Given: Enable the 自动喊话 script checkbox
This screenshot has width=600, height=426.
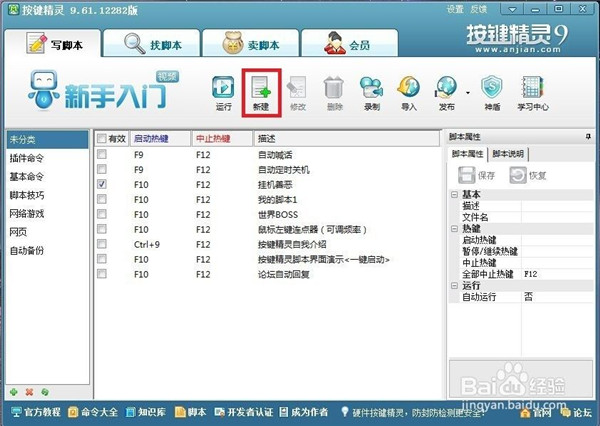Looking at the screenshot, I should [102, 156].
